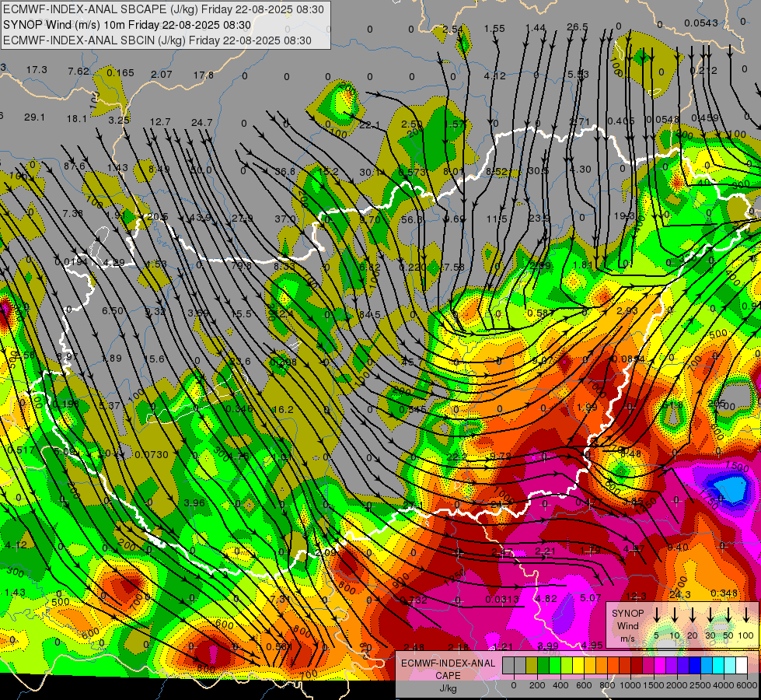761x700 pixels.
Task: Click the SBCAPE title line at the top
Action: click(x=163, y=9)
